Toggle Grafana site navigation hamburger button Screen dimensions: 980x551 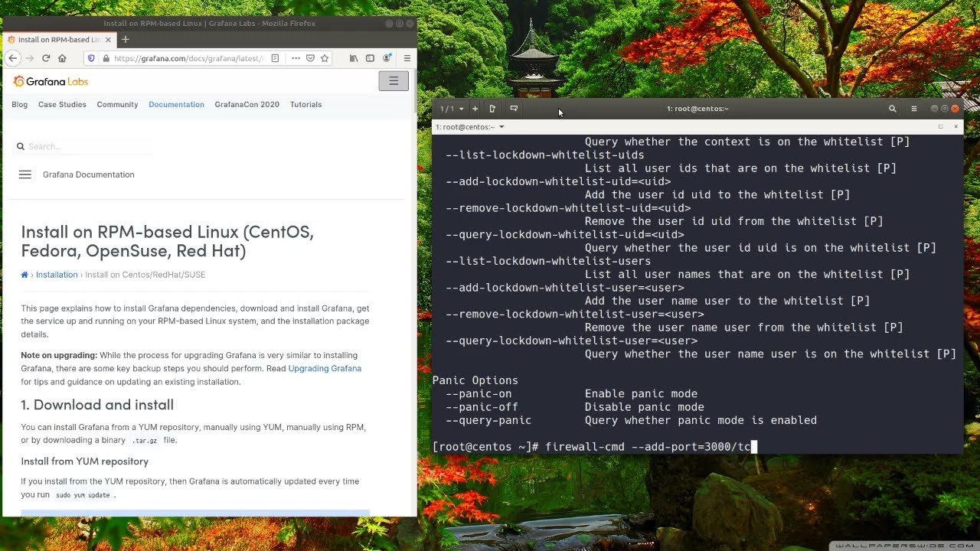pos(394,81)
